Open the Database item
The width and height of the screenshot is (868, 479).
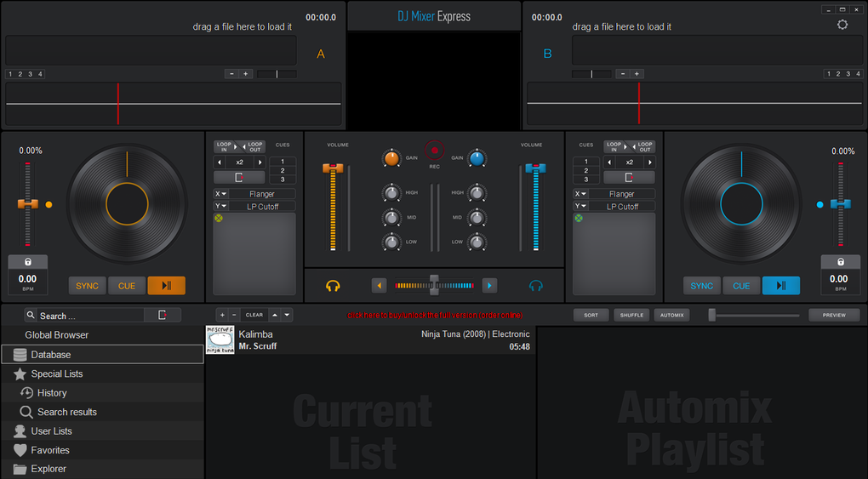coord(102,355)
